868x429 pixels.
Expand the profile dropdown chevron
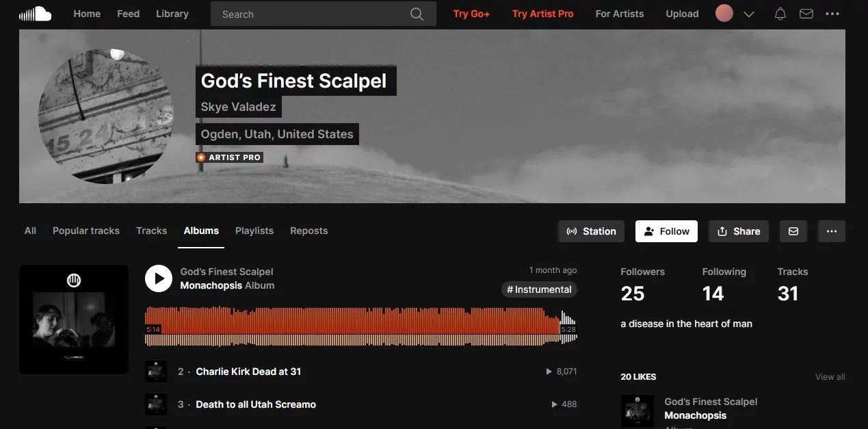[749, 14]
